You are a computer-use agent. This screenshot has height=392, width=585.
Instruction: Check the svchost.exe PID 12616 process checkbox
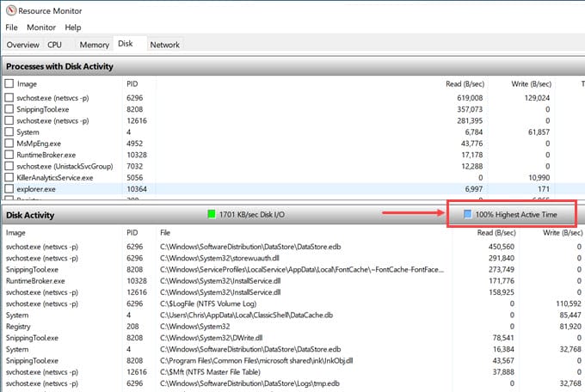(9, 120)
